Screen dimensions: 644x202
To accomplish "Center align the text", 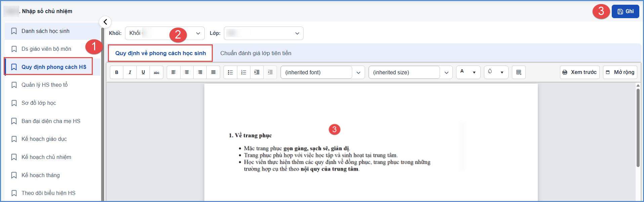I will click(x=187, y=72).
